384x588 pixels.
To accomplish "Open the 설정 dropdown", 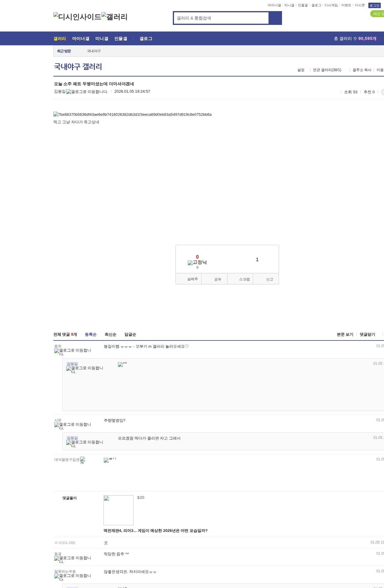I will pos(301,70).
